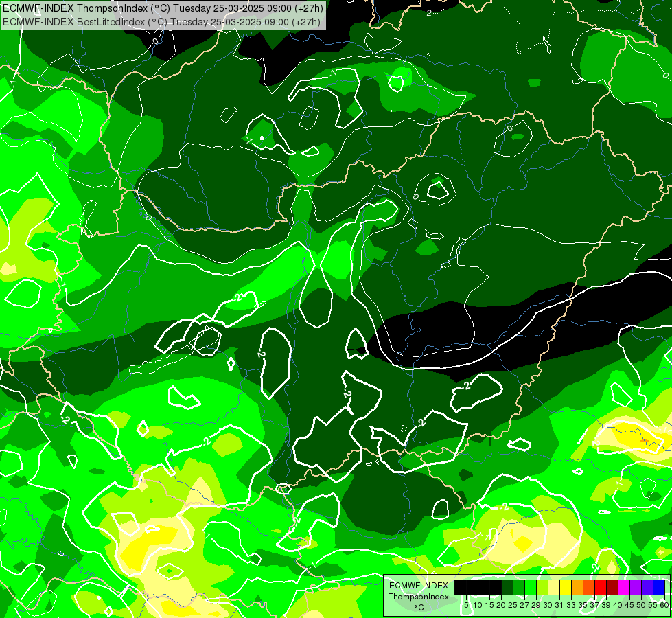Click the legend scale value 60

coord(664,605)
